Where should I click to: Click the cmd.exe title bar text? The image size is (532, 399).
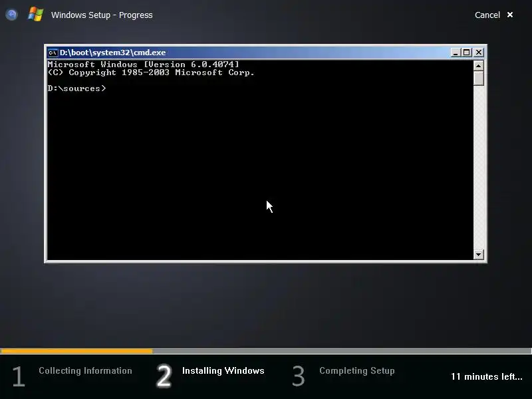[112, 53]
